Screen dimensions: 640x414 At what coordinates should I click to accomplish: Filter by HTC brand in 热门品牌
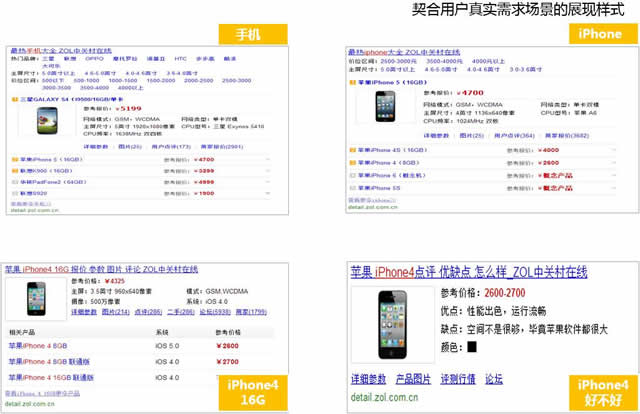[181, 59]
